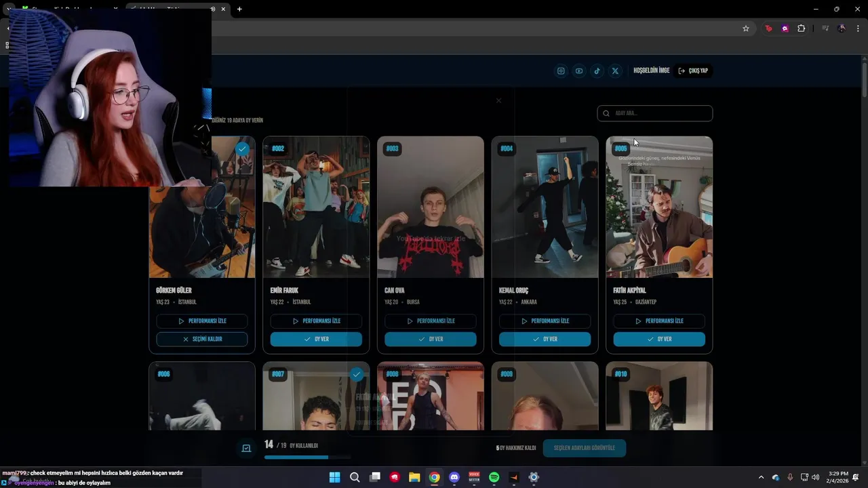Open the Chrome profile avatar
This screenshot has height=488, width=868.
842,28
